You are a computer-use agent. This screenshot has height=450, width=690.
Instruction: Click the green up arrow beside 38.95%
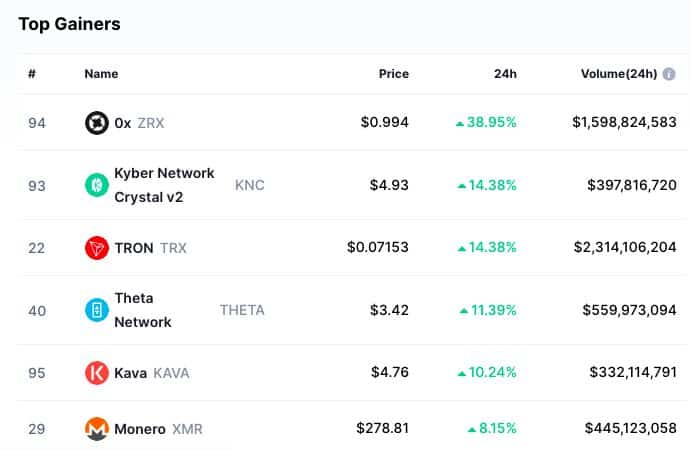coord(460,123)
